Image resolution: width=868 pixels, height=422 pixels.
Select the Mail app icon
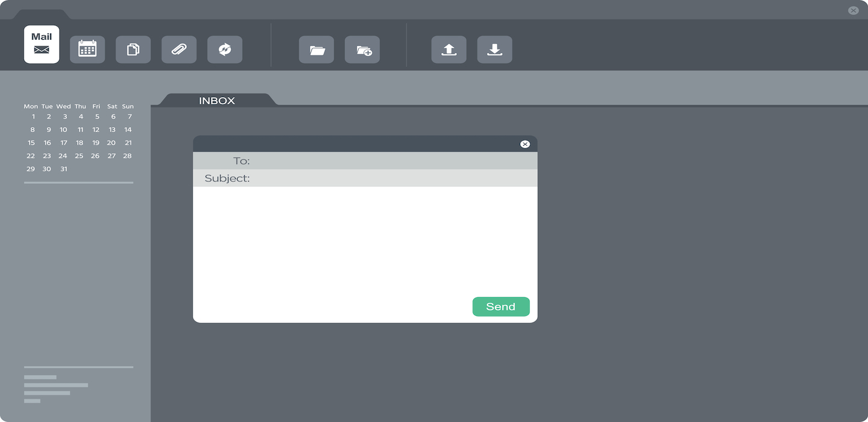[41, 43]
